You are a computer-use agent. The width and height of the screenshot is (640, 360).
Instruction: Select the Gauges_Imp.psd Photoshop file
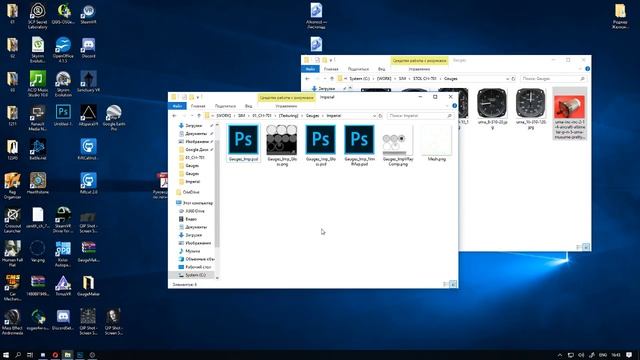coord(243,143)
